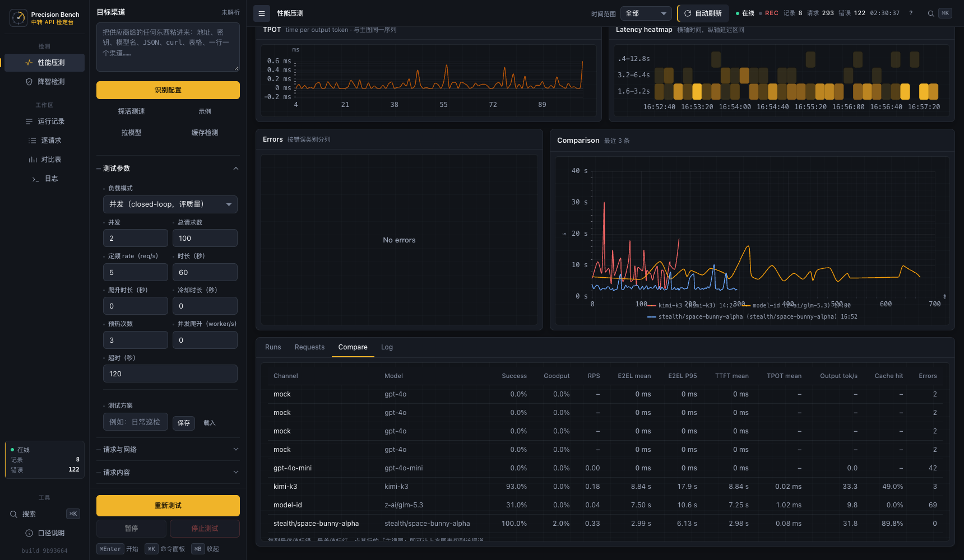
Task: Open the 时间范围 全部 dropdown
Action: click(x=646, y=13)
